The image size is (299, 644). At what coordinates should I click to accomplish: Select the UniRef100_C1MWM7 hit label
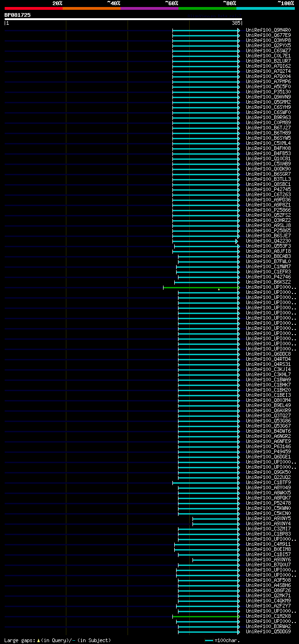tap(268, 266)
